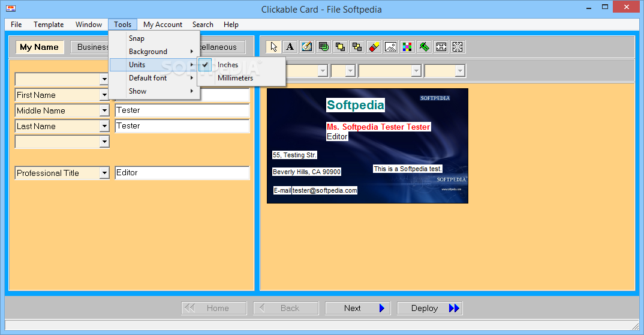This screenshot has height=335, width=644.
Task: Click the Last Name text field containing Tester
Action: tap(182, 126)
